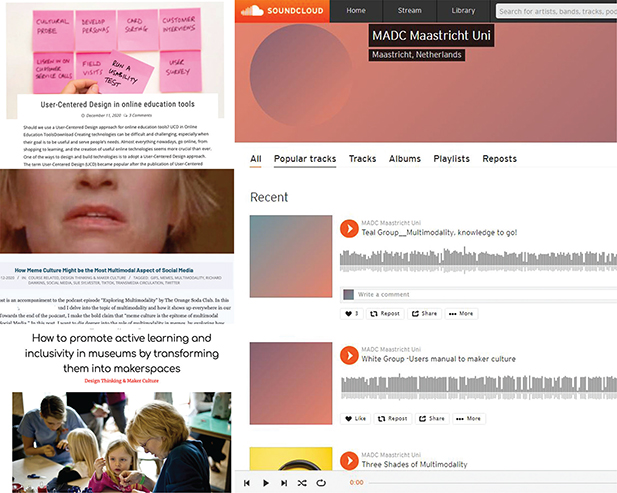This screenshot has width=617, height=493.
Task: Click the bottom player play icon
Action: point(266,483)
